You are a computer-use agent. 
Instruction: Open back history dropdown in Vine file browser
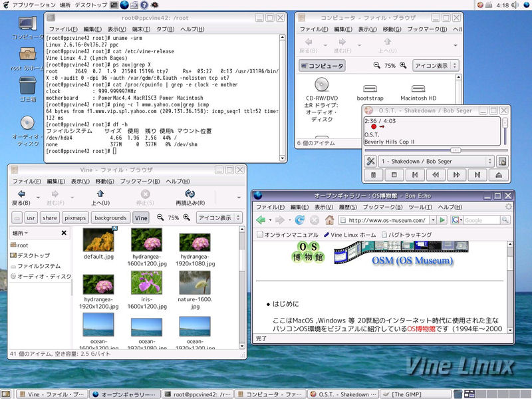38,198
